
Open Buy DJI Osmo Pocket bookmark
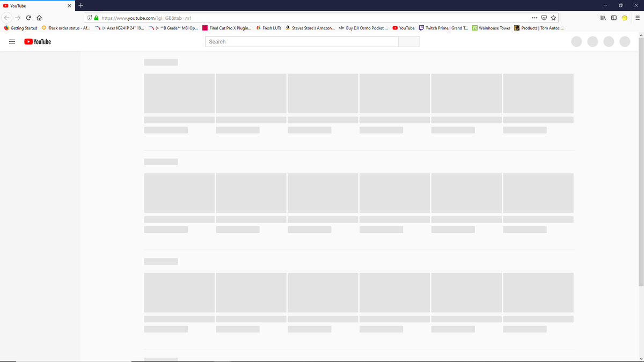point(364,28)
